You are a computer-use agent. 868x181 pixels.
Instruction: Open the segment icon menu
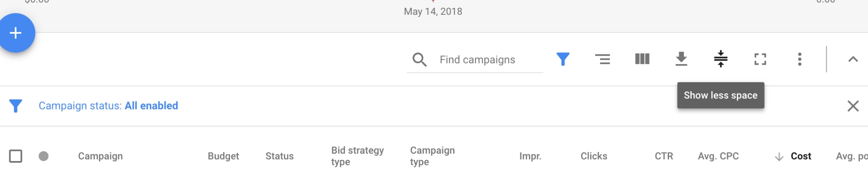(602, 59)
